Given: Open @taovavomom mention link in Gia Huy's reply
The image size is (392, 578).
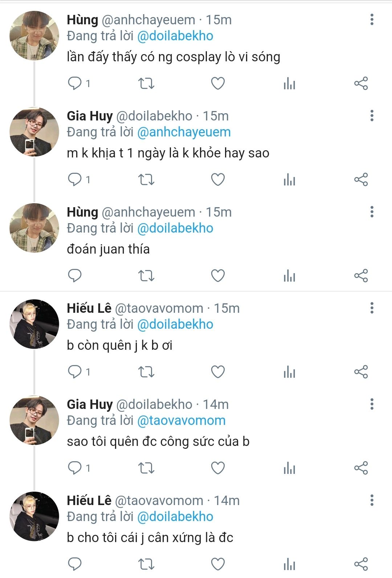Looking at the screenshot, I should click(x=181, y=421).
